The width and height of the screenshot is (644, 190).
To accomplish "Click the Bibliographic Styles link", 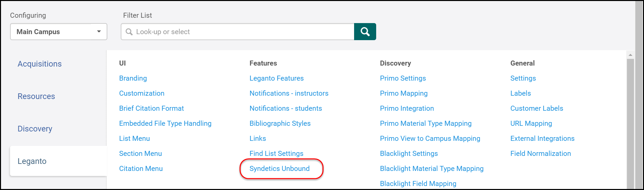I will [x=280, y=123].
